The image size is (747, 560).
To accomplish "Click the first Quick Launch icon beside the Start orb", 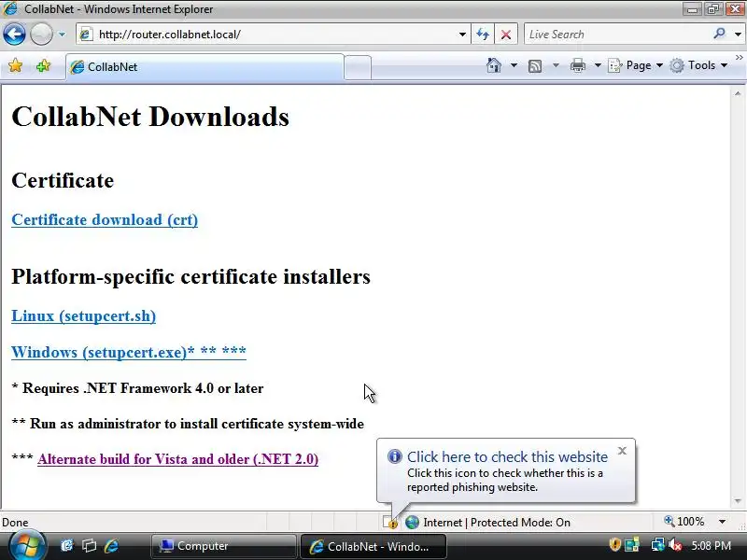I will coord(66,546).
